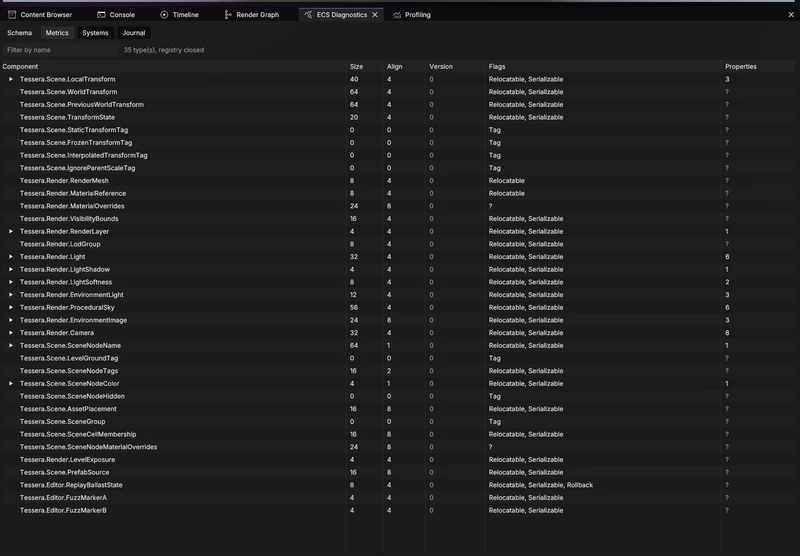
Task: Expand Tessera.Render.LightSoftness row
Action: pos(11,282)
